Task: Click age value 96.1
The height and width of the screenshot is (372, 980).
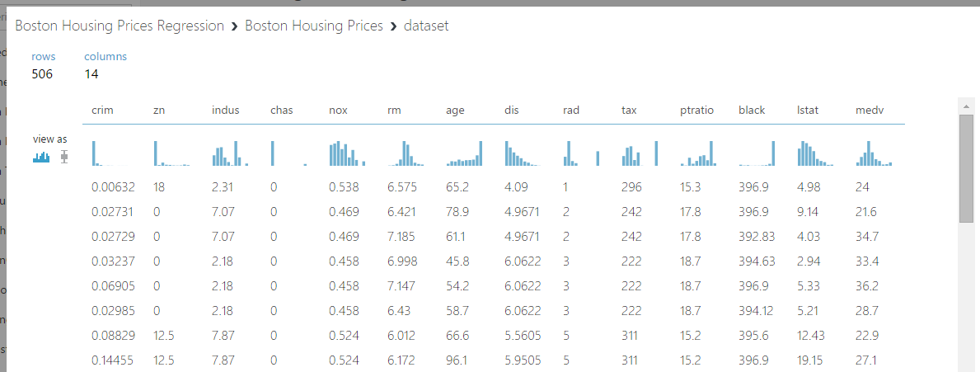Action: [457, 360]
